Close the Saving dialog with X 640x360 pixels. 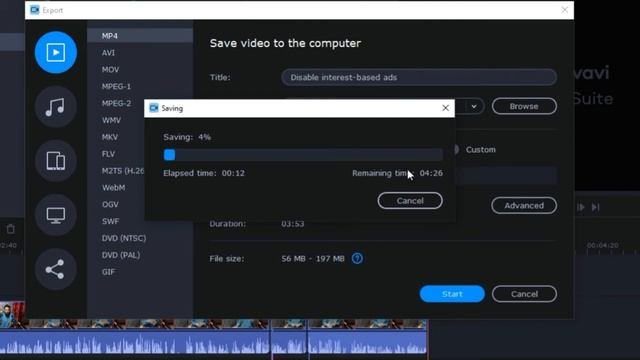[x=445, y=108]
